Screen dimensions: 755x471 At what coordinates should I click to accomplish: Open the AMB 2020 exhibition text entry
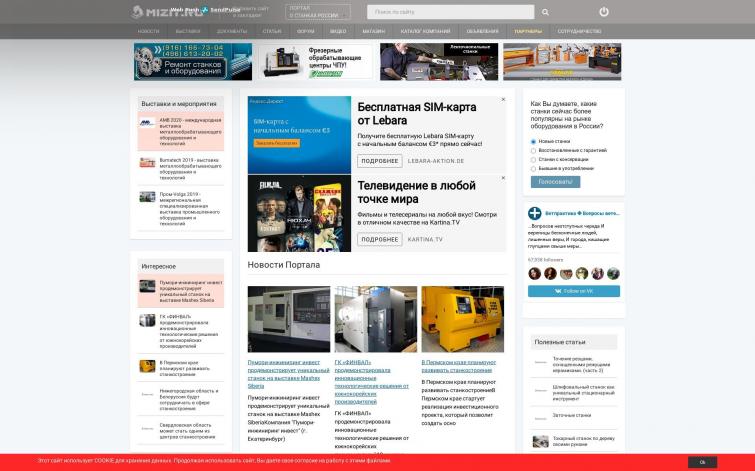coord(191,131)
